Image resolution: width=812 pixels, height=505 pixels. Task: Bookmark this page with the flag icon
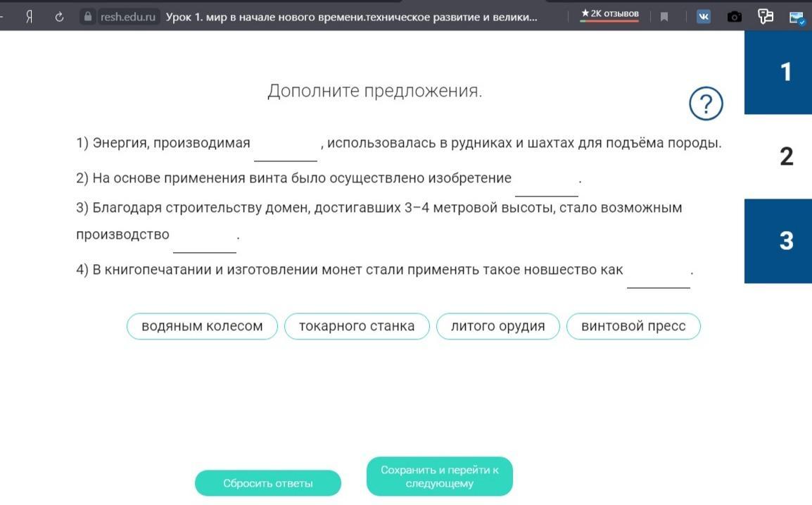tap(664, 17)
